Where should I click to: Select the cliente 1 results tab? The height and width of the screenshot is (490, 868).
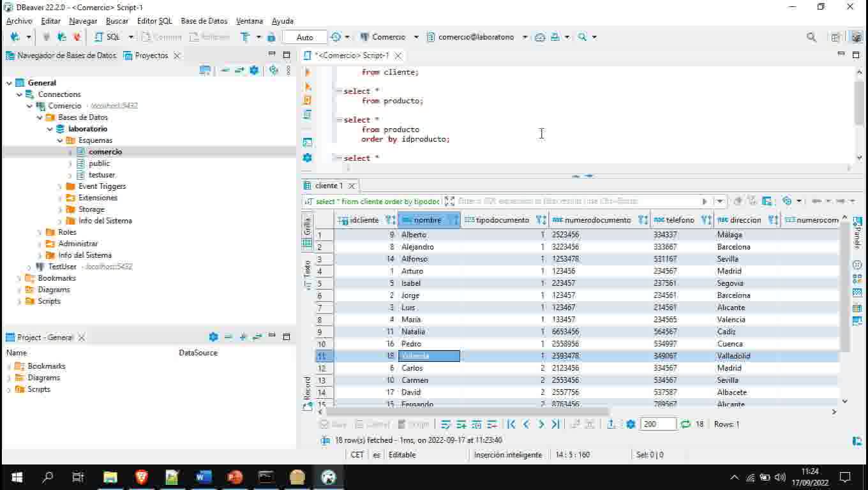pyautogui.click(x=329, y=186)
